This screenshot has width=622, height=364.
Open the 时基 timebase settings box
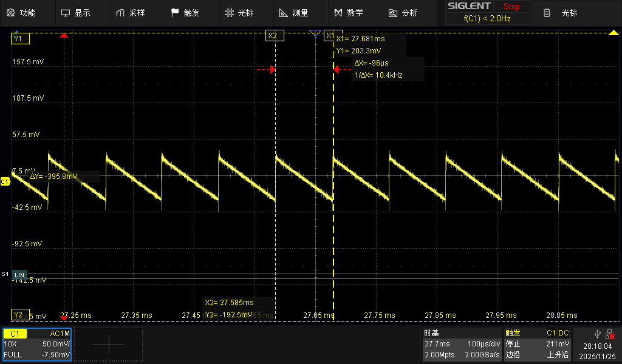(461, 344)
